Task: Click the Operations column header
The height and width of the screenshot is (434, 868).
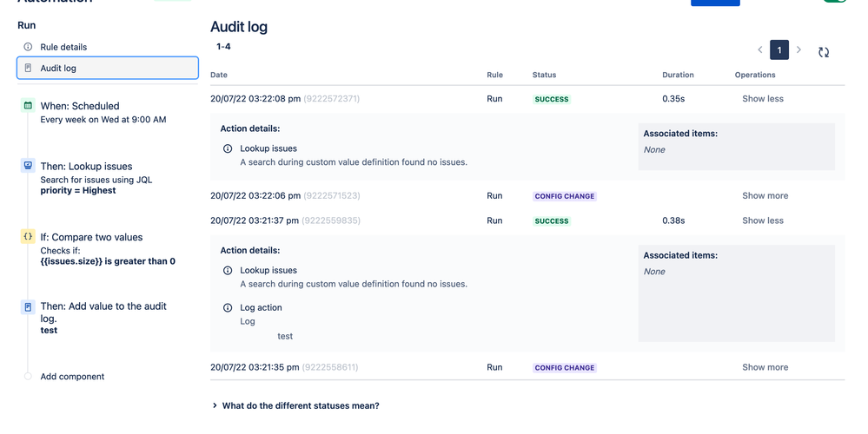Action: click(x=755, y=75)
